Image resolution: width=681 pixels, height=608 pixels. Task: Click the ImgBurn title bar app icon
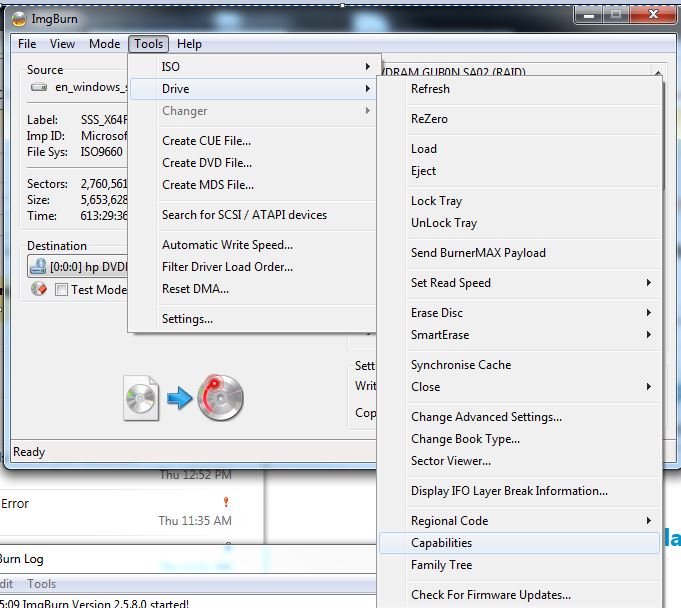point(19,19)
